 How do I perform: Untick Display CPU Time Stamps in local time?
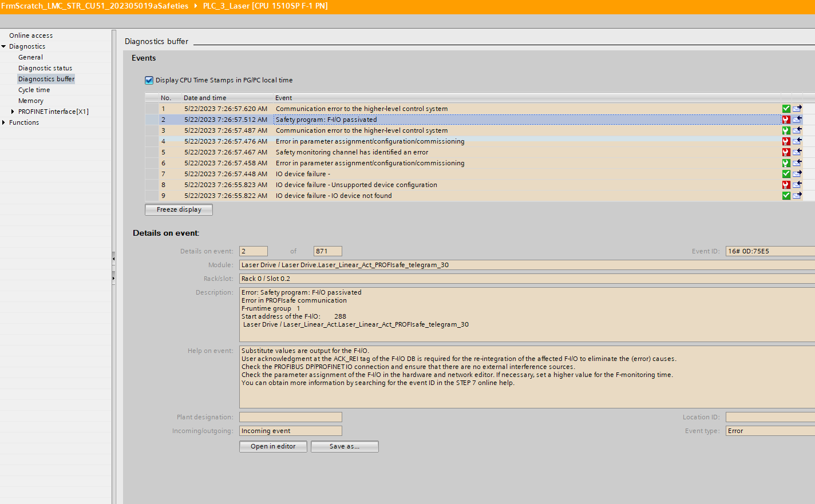[149, 81]
